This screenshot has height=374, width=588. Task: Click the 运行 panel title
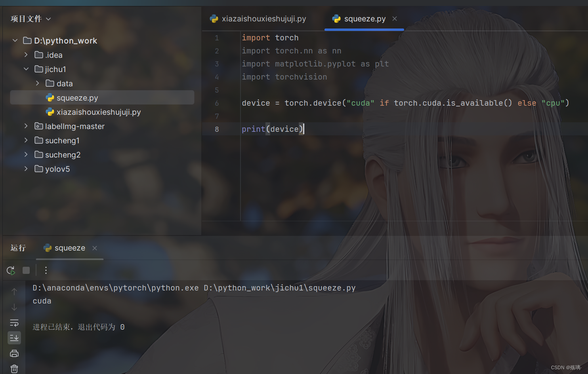click(x=18, y=248)
